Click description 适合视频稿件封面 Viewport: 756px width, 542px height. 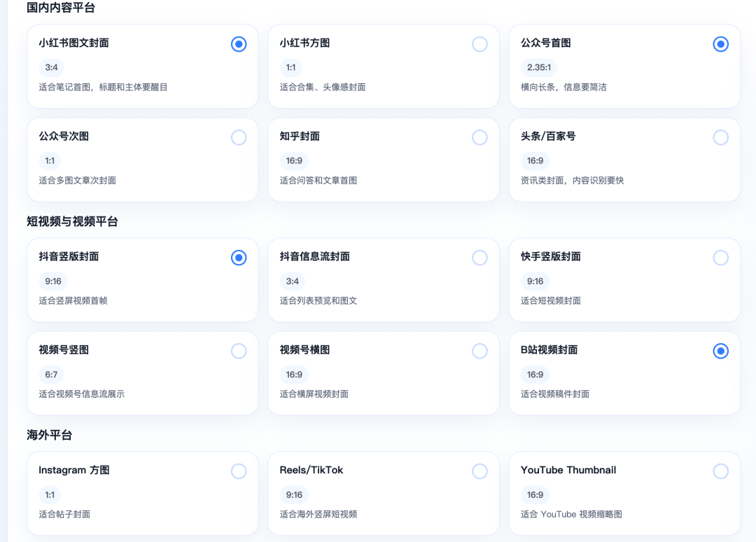click(555, 394)
